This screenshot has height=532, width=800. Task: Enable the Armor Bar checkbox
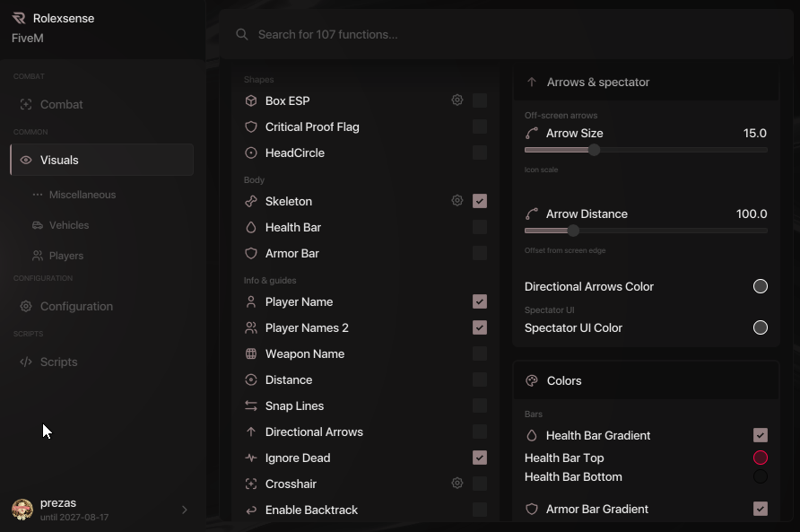[480, 253]
